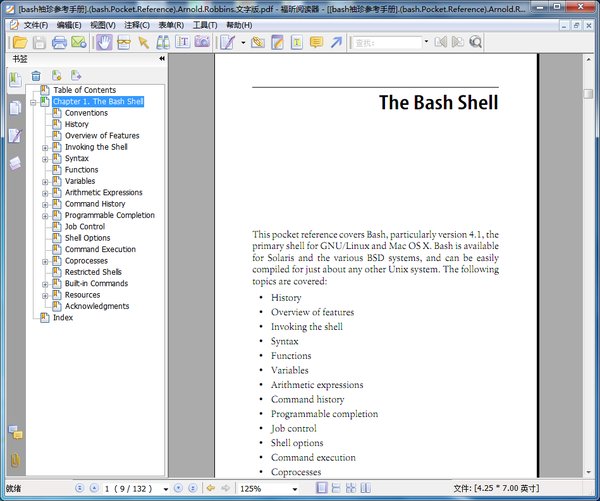The height and width of the screenshot is (501, 600).
Task: Select the typewriter text tool
Action: (297, 42)
